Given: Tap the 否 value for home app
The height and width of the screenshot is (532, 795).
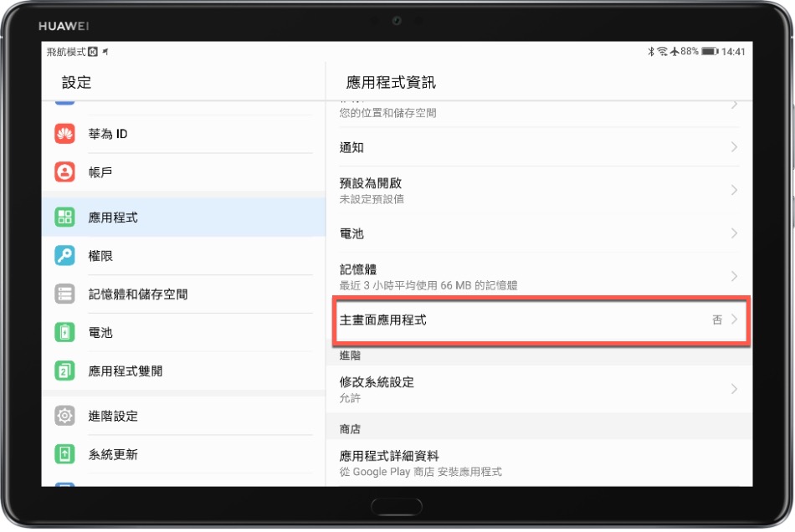Looking at the screenshot, I should tap(717, 320).
